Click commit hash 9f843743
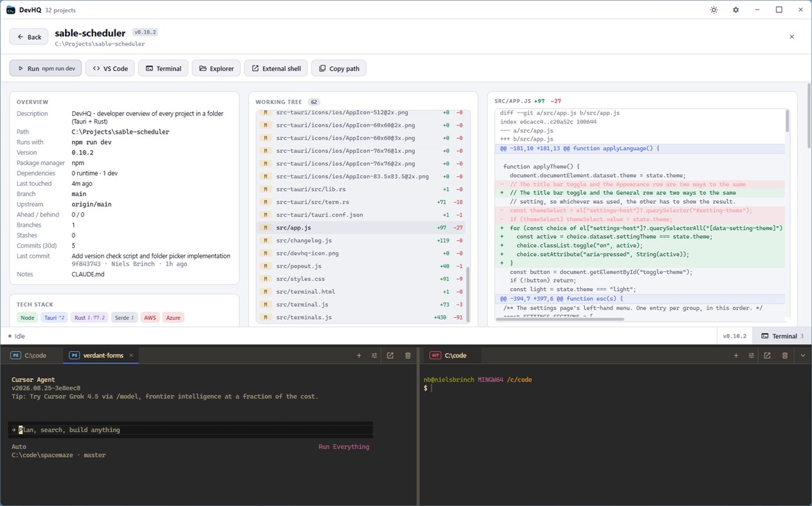 point(87,264)
